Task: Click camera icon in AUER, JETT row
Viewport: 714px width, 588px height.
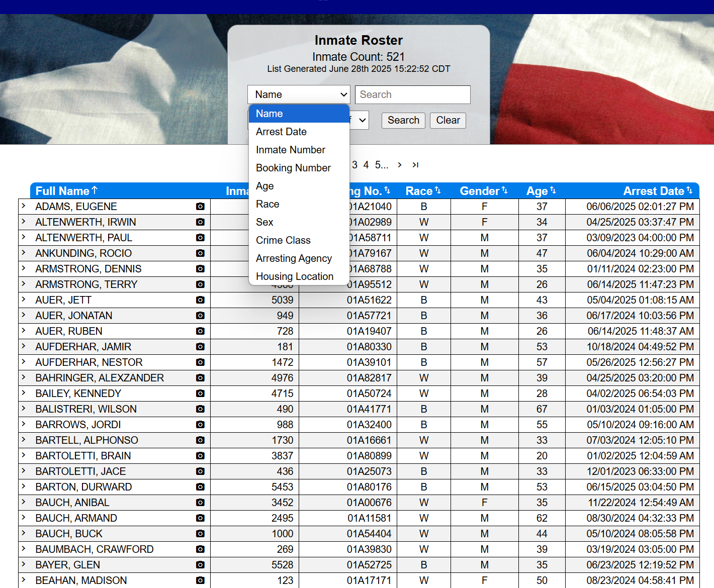Action: pyautogui.click(x=200, y=300)
